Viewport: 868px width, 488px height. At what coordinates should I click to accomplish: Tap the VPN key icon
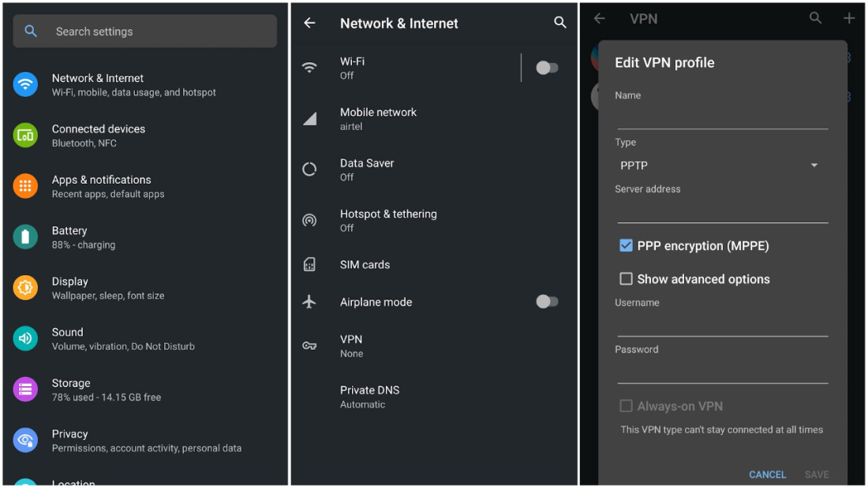coord(309,346)
